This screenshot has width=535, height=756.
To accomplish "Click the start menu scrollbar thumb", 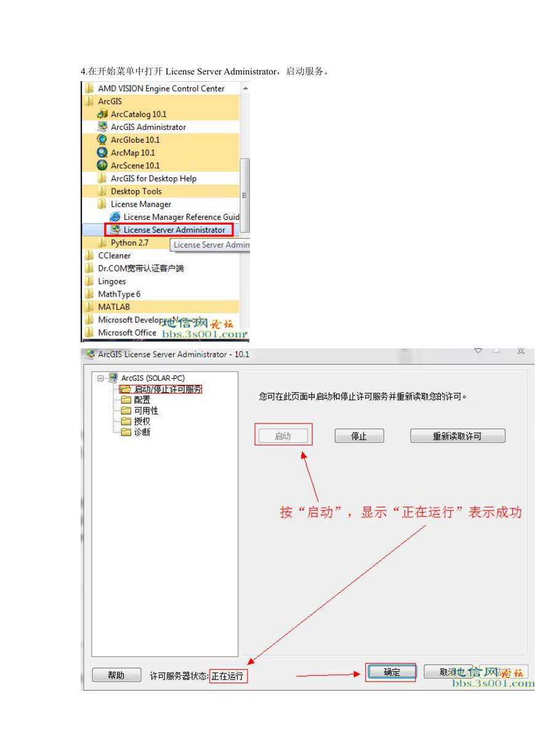I will pos(245,195).
